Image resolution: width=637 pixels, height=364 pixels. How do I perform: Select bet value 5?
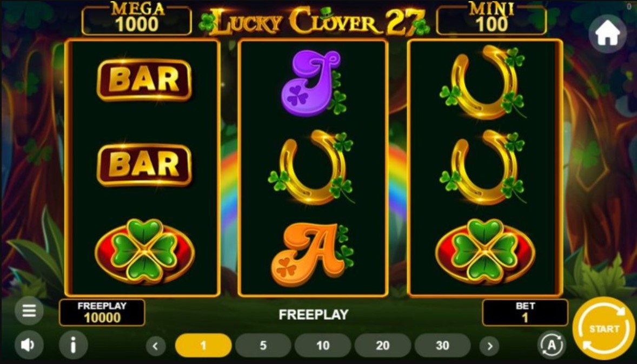(263, 345)
